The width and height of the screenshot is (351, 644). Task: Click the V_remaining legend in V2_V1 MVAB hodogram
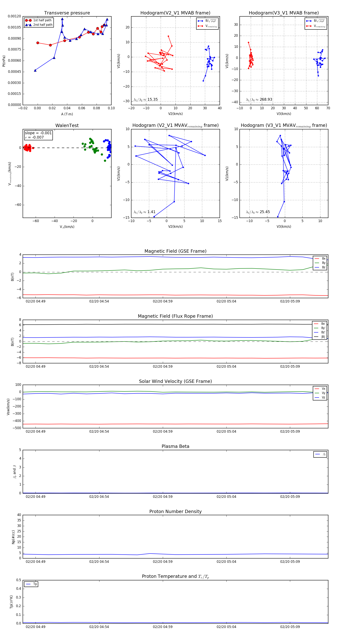207,26
